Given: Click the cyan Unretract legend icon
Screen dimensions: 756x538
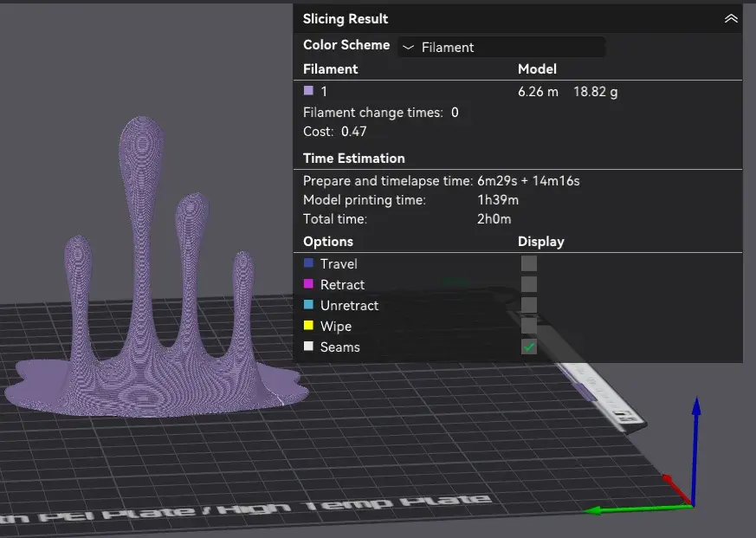Looking at the screenshot, I should (309, 305).
